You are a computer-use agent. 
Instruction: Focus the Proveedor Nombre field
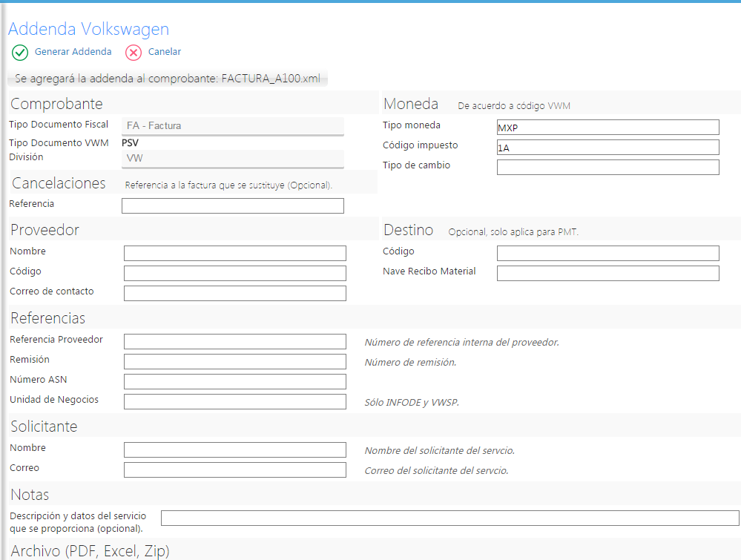pyautogui.click(x=234, y=254)
